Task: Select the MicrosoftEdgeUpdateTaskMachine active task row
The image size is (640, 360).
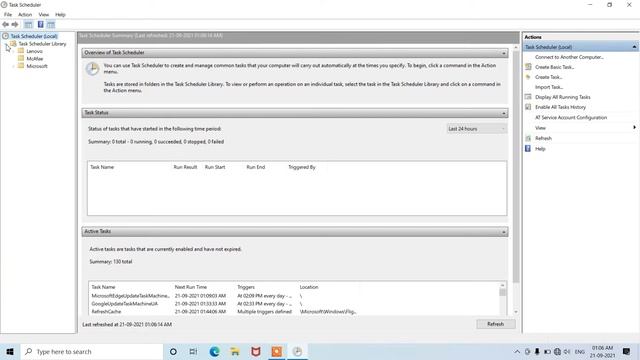Action: coord(294,296)
